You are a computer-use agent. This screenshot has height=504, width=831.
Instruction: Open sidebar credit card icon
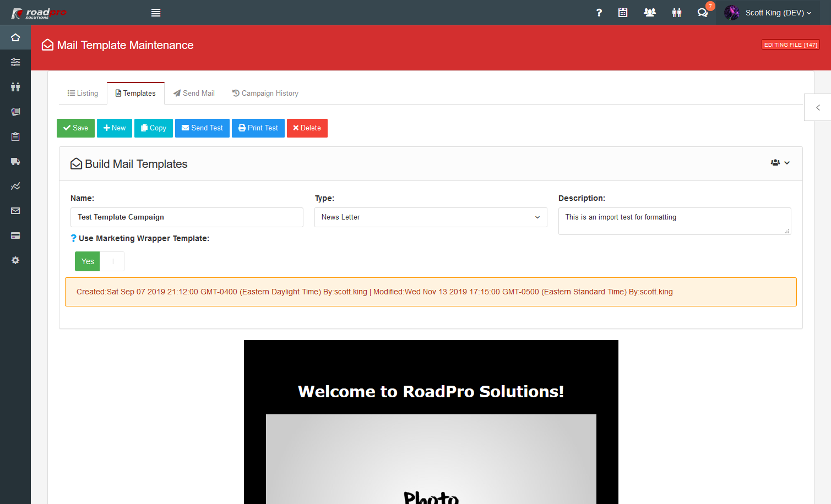click(15, 235)
